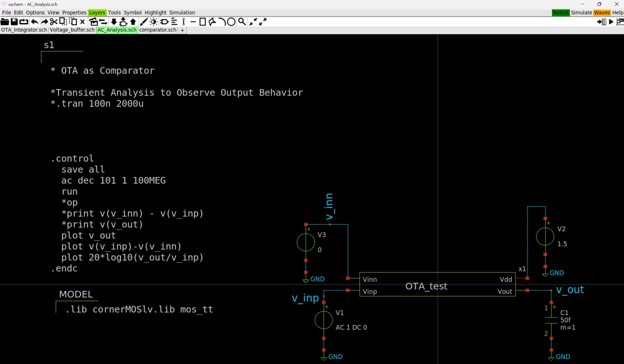Click the run simulation play icon
This screenshot has width=624, height=364.
tap(611, 22)
